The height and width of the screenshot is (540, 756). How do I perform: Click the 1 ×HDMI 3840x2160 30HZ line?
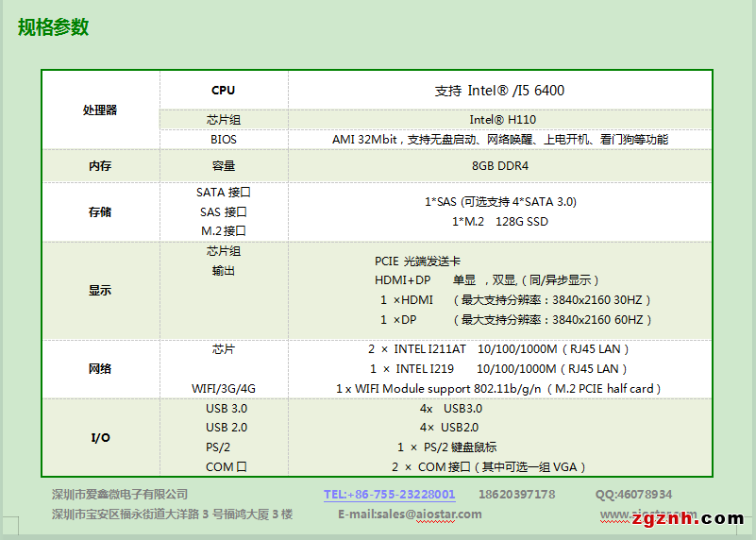pyautogui.click(x=515, y=300)
